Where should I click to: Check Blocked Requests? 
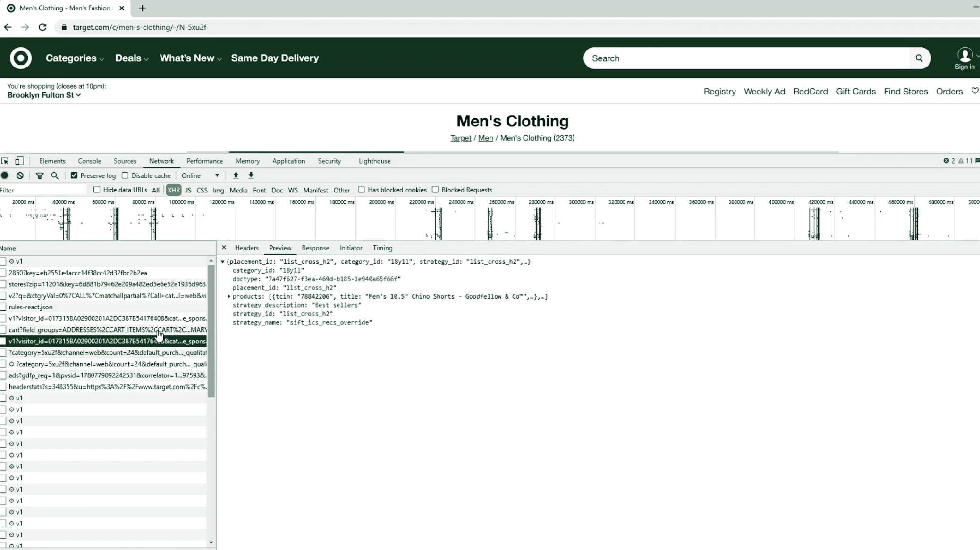point(435,190)
